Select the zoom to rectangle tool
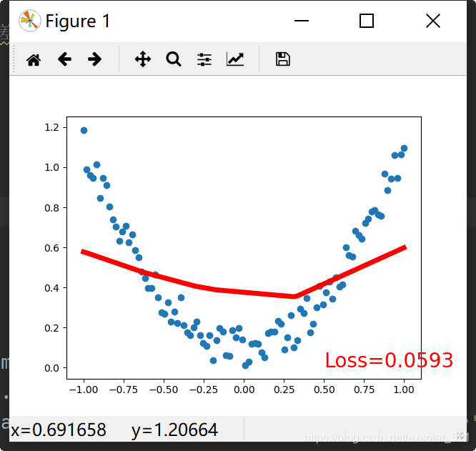The image size is (476, 451). tap(174, 59)
